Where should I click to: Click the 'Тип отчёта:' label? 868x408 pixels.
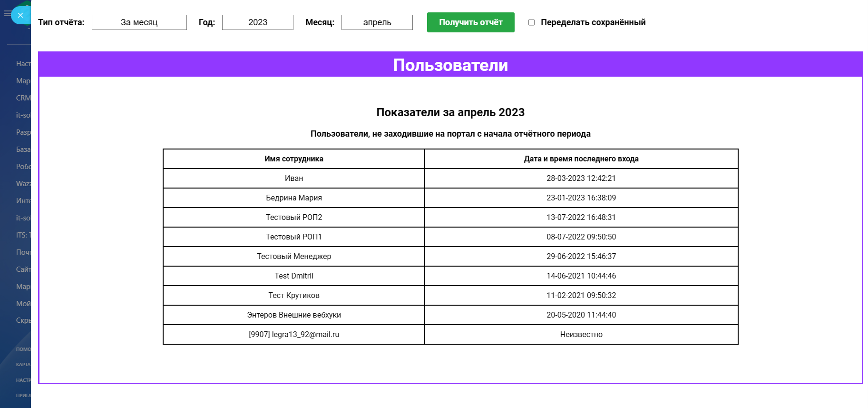[x=61, y=22]
